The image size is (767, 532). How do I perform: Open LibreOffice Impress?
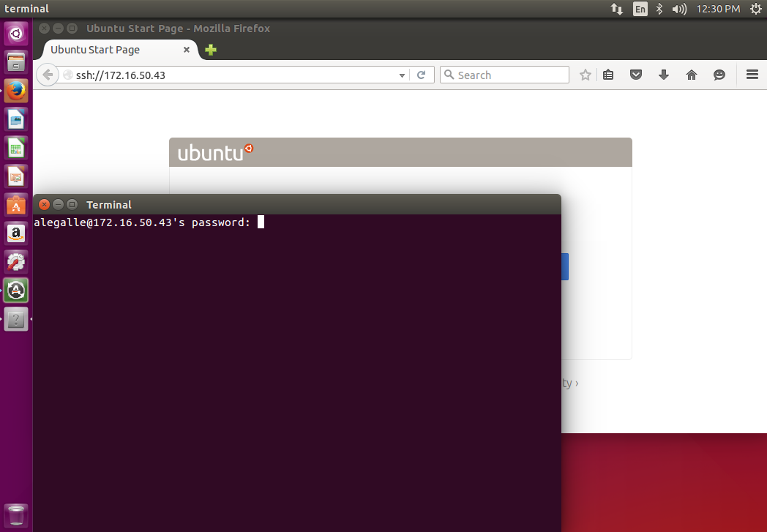tap(16, 176)
